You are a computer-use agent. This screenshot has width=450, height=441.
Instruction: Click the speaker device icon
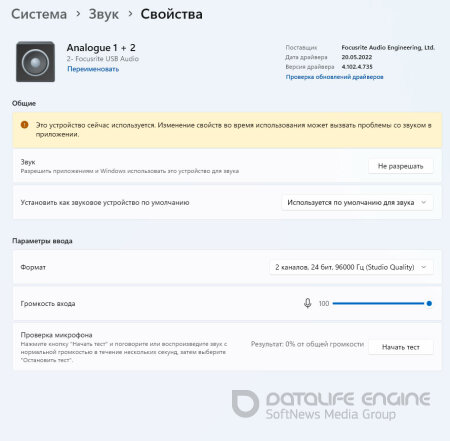tap(35, 62)
